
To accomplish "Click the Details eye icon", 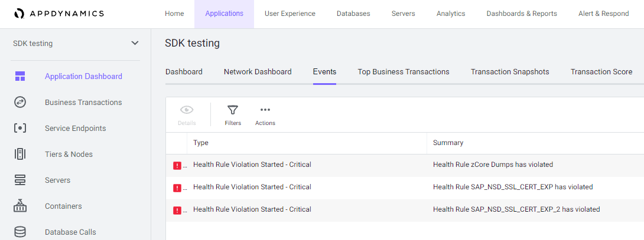I will tap(187, 110).
